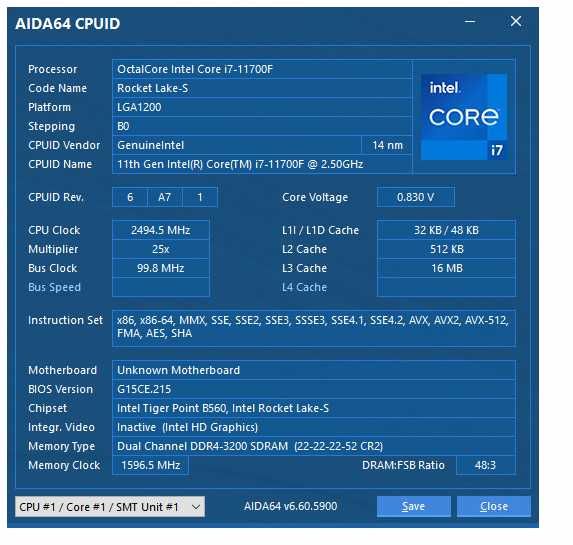Click the 16 MB L3 cache value
The image size is (573, 545).
[x=446, y=268]
